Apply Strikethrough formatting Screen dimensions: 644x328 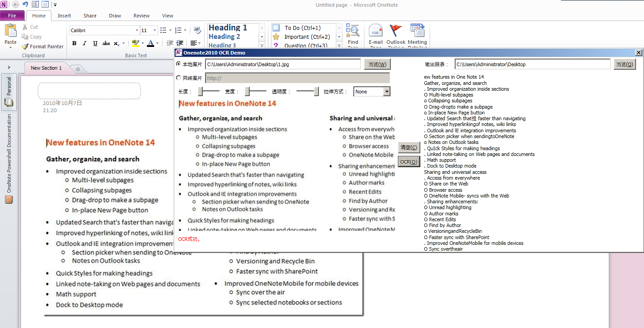106,43
